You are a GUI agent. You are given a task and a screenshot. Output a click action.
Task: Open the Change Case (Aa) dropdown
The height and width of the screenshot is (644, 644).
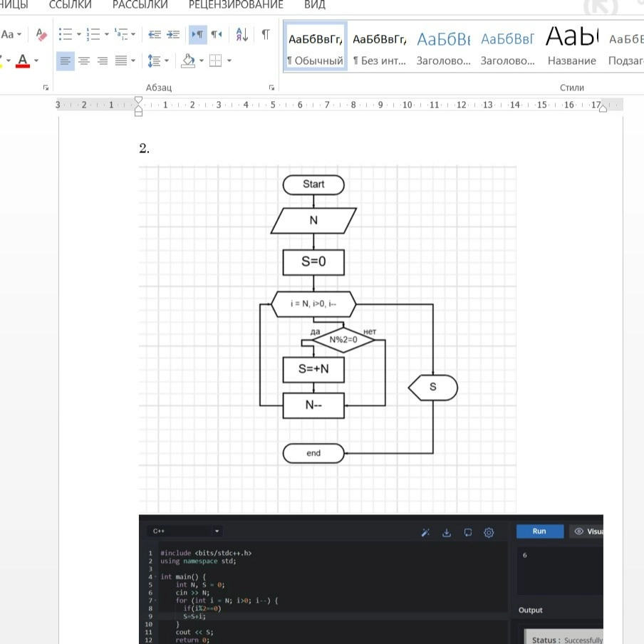click(11, 34)
